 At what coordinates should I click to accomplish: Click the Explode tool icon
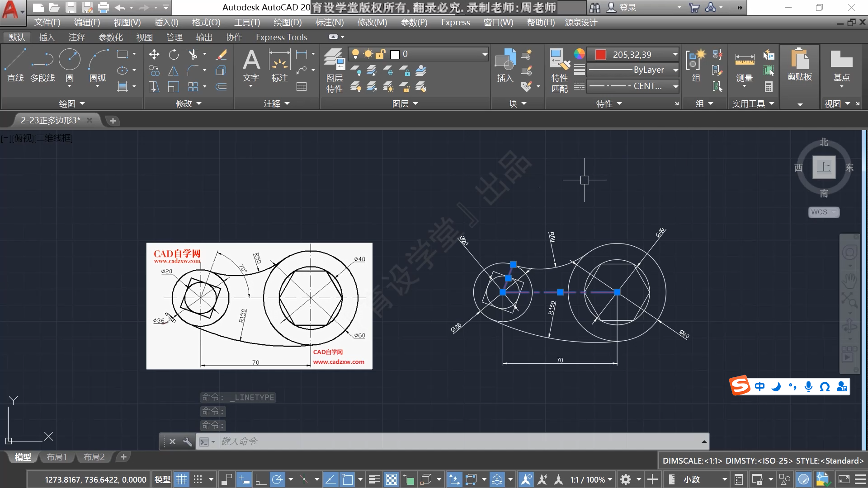click(221, 71)
